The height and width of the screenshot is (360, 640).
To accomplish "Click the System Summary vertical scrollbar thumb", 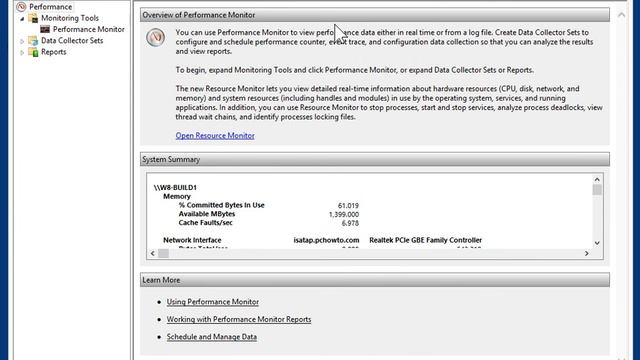I will [597, 190].
